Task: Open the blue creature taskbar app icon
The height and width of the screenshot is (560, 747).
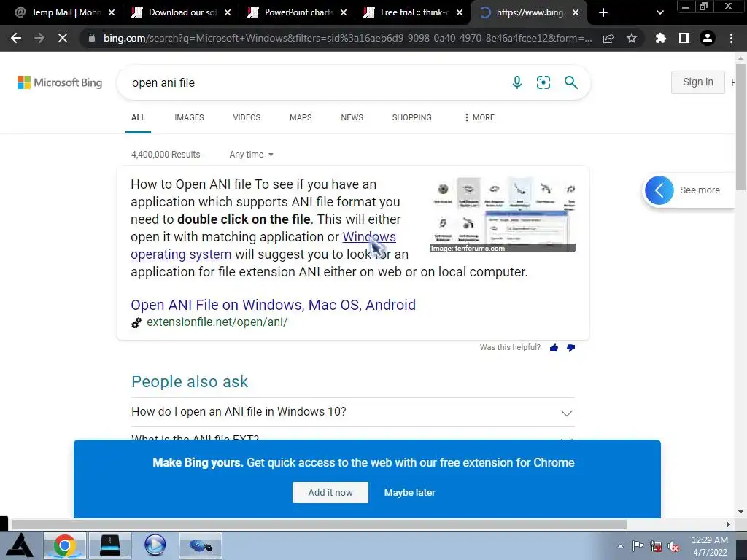Action: (201, 545)
